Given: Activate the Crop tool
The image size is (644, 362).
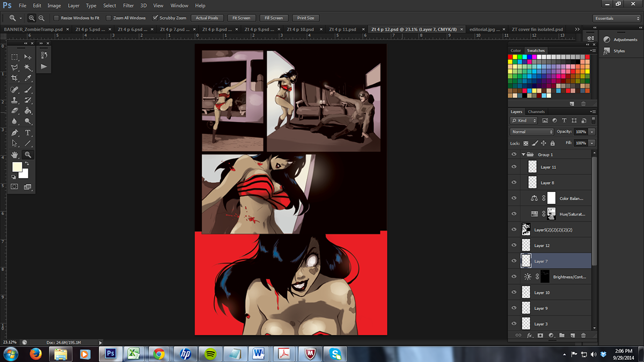Looking at the screenshot, I should (15, 78).
